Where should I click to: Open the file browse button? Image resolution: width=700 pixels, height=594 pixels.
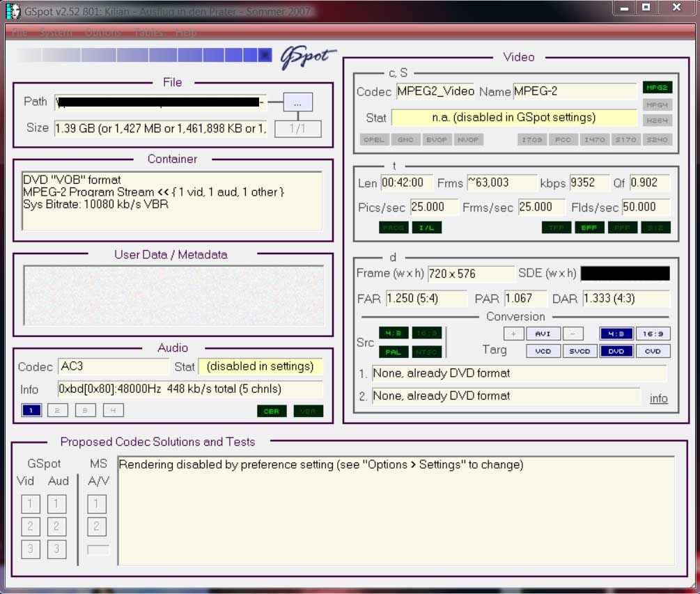[297, 102]
